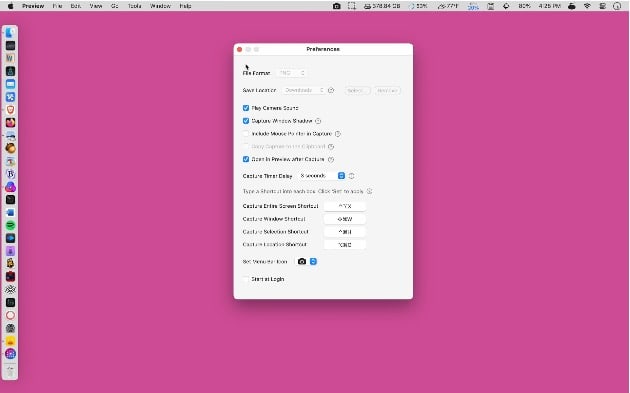Screen dimensions: 630x393
Task: Open the Preview app menu
Action: point(33,6)
